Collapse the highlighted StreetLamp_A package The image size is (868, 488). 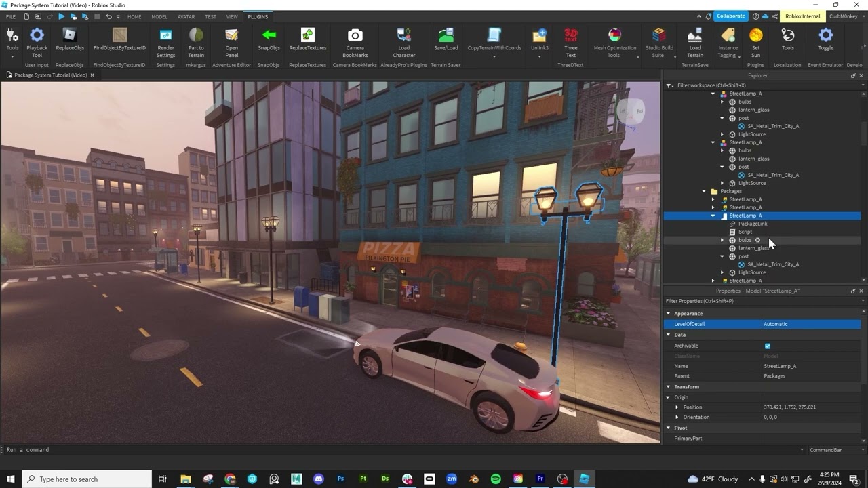pyautogui.click(x=713, y=216)
